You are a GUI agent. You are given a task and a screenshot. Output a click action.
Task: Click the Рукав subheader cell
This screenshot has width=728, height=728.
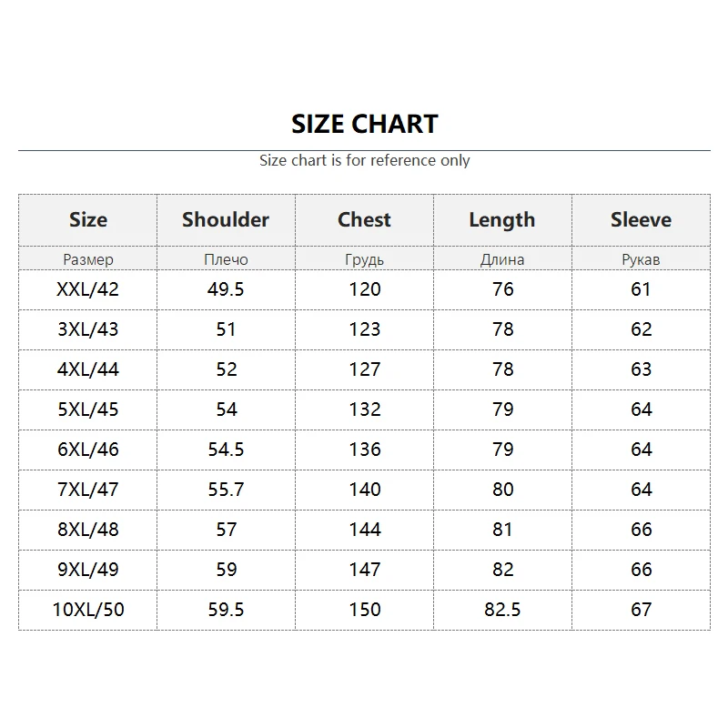pos(641,259)
